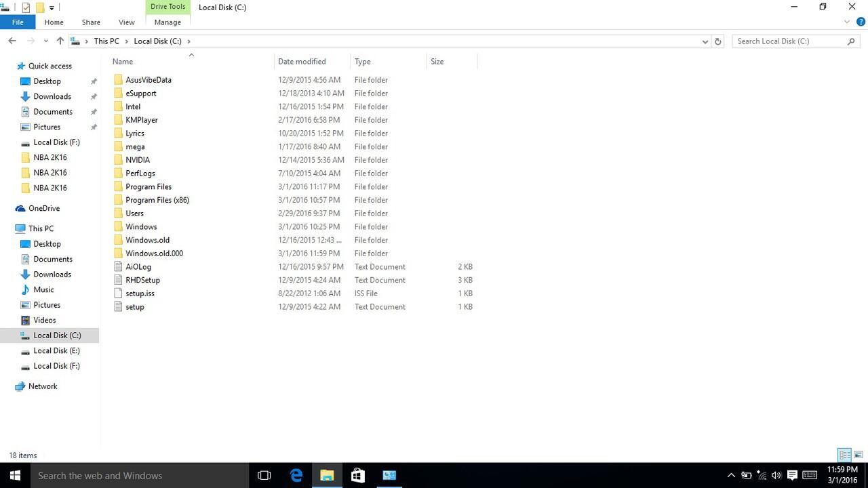The width and height of the screenshot is (868, 488).
Task: Select the KMPlayer folder icon
Action: pos(118,120)
